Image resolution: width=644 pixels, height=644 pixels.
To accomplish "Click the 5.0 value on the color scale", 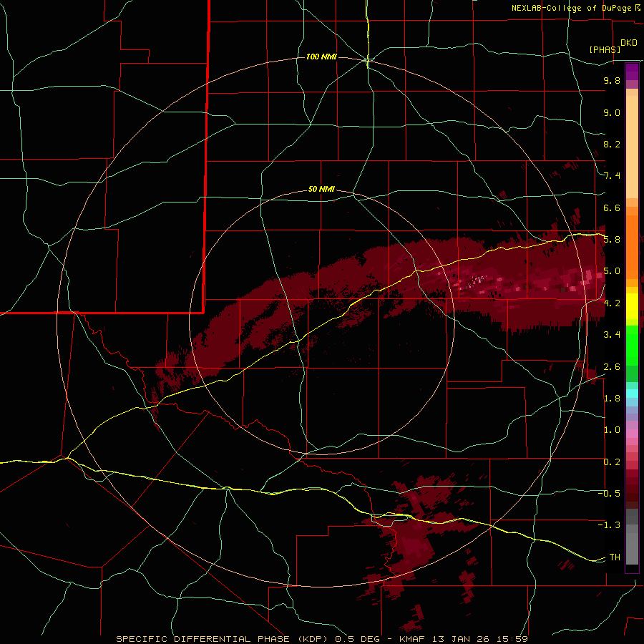I will pyautogui.click(x=612, y=271).
